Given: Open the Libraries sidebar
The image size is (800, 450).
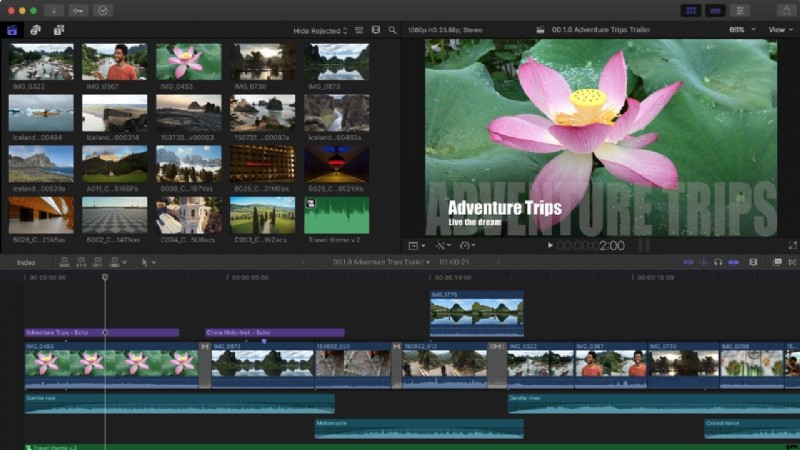Looking at the screenshot, I should [12, 30].
